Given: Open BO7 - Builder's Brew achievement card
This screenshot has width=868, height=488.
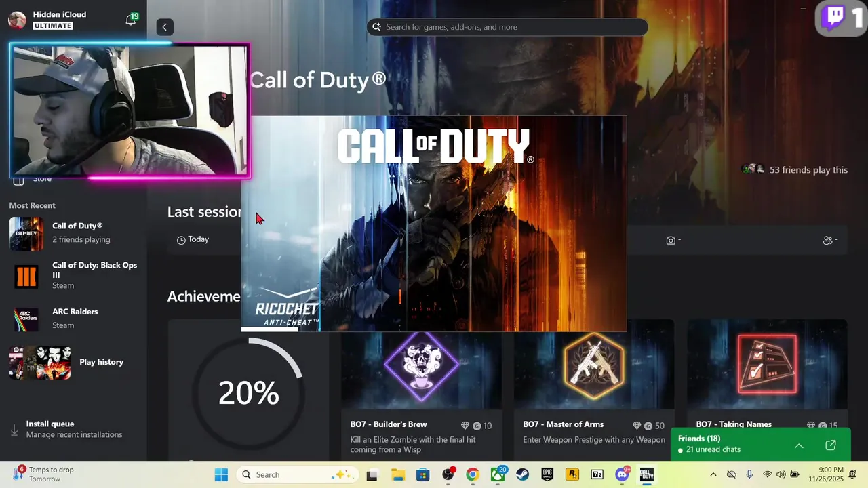Looking at the screenshot, I should point(421,390).
